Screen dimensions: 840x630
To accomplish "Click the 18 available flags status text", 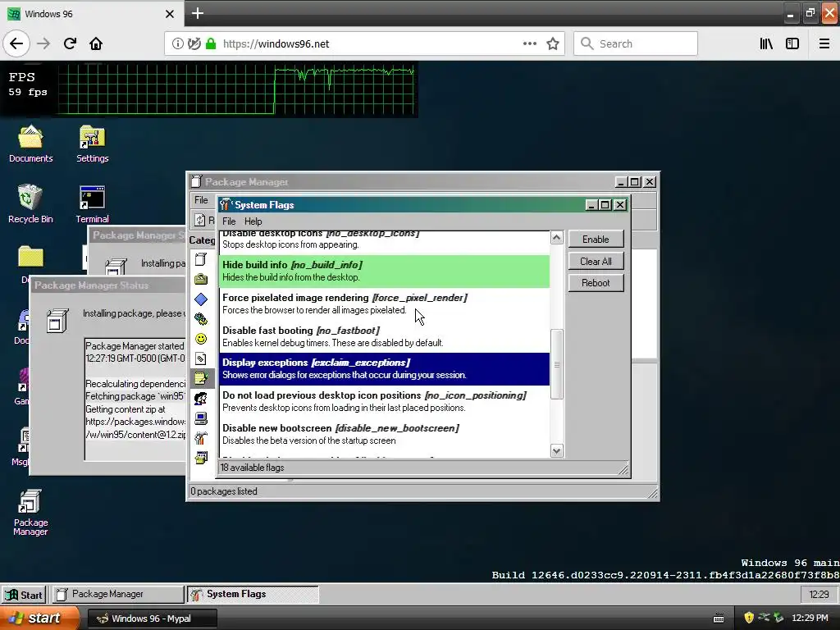I will [253, 468].
